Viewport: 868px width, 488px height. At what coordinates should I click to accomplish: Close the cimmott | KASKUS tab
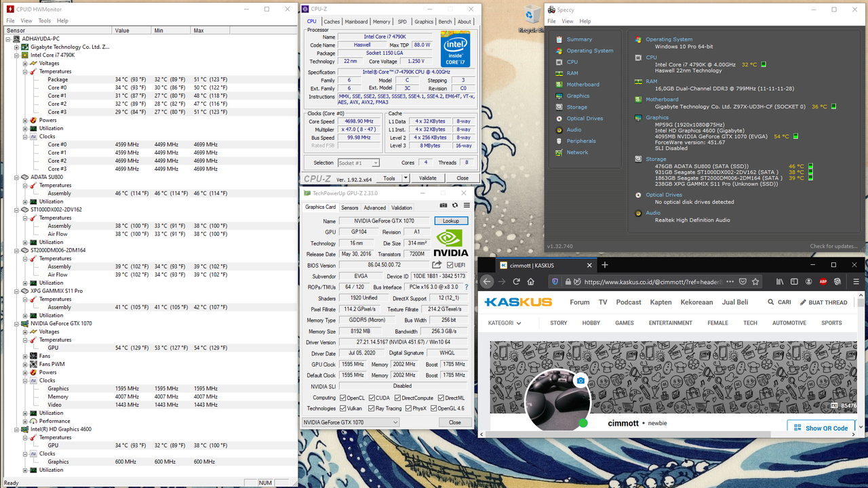coord(589,266)
